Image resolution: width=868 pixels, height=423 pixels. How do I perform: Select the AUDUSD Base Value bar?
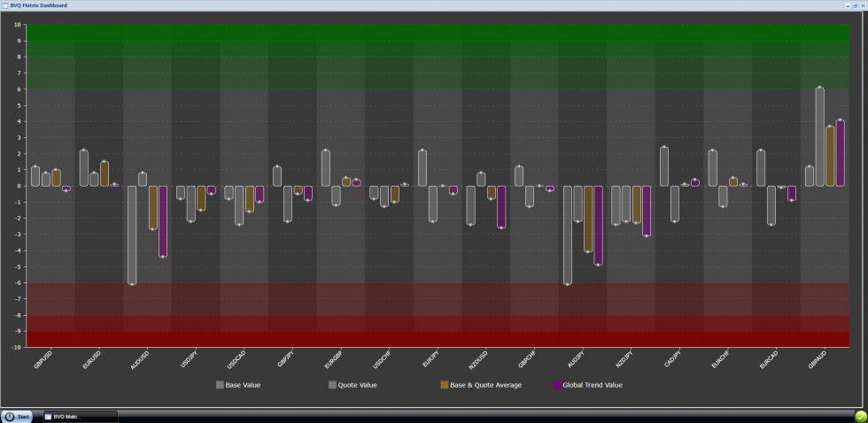[x=132, y=235]
